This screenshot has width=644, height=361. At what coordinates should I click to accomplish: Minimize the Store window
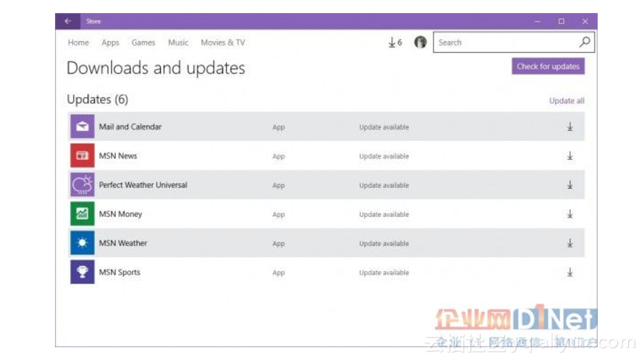[x=537, y=22]
